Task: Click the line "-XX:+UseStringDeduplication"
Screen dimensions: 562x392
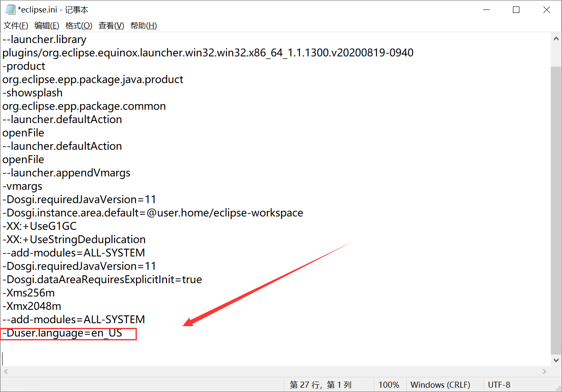Action: coord(74,240)
